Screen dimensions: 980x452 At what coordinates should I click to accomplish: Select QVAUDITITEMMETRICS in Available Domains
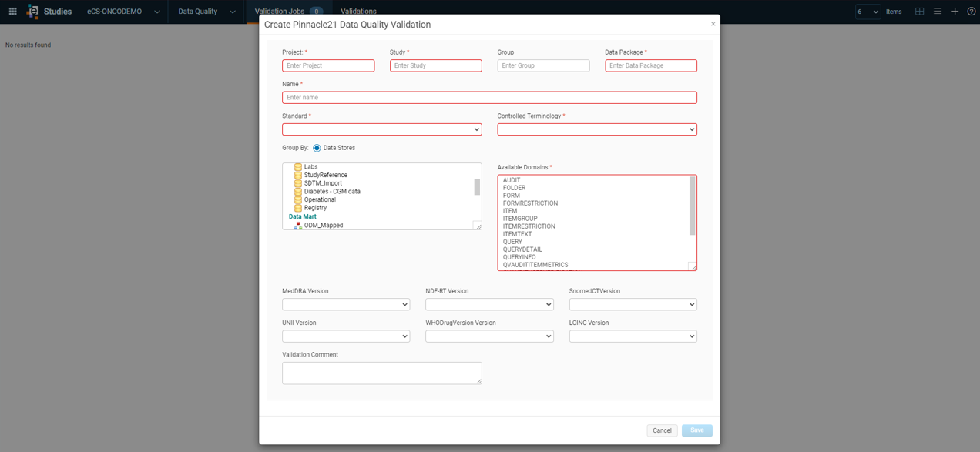point(535,265)
